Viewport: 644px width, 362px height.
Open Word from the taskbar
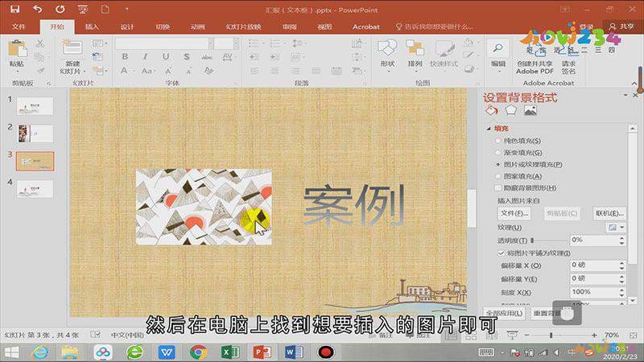(x=294, y=352)
